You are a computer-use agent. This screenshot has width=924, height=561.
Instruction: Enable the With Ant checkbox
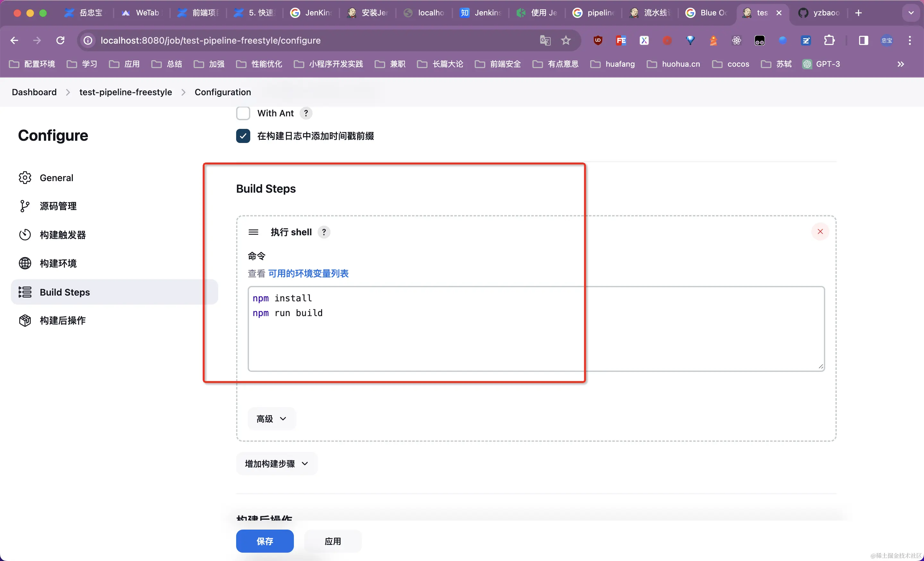[243, 113]
